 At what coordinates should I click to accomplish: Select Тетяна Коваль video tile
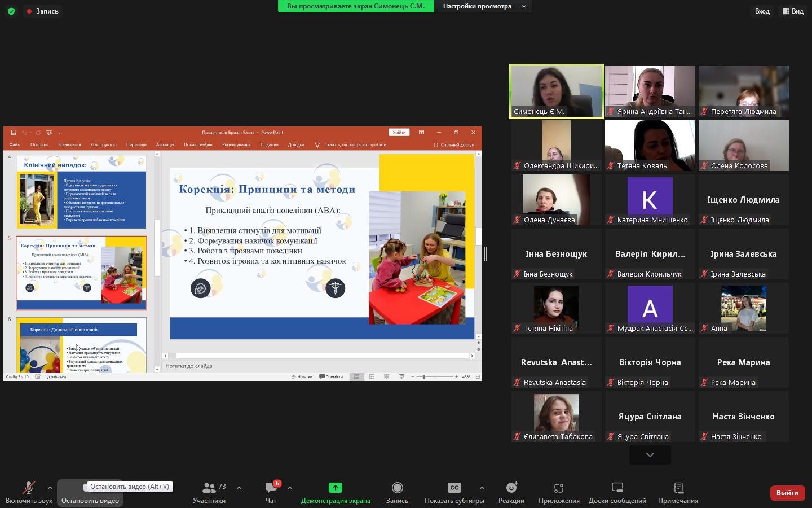coord(650,146)
